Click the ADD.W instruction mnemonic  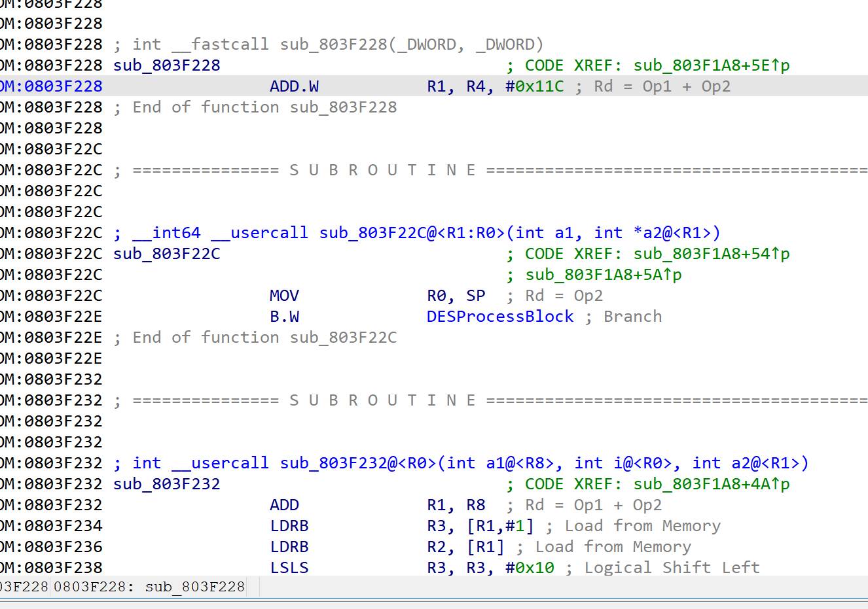point(294,86)
